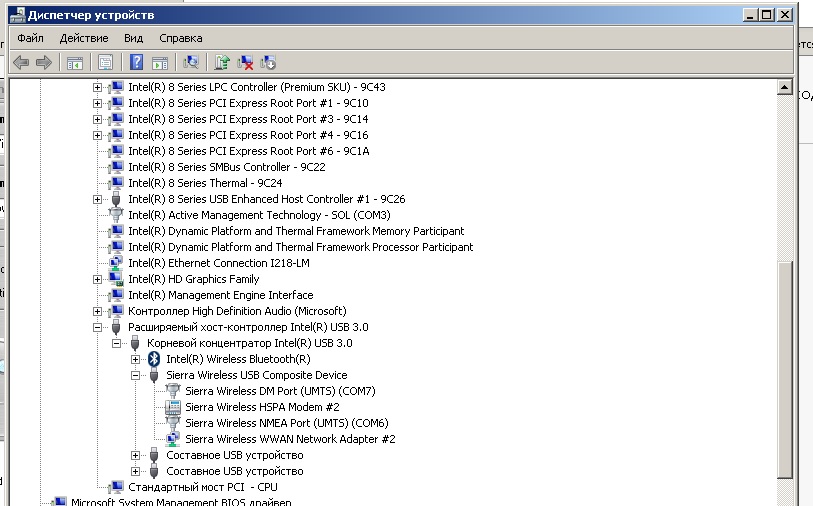Scan for hardware changes via toolbar icon

click(191, 63)
